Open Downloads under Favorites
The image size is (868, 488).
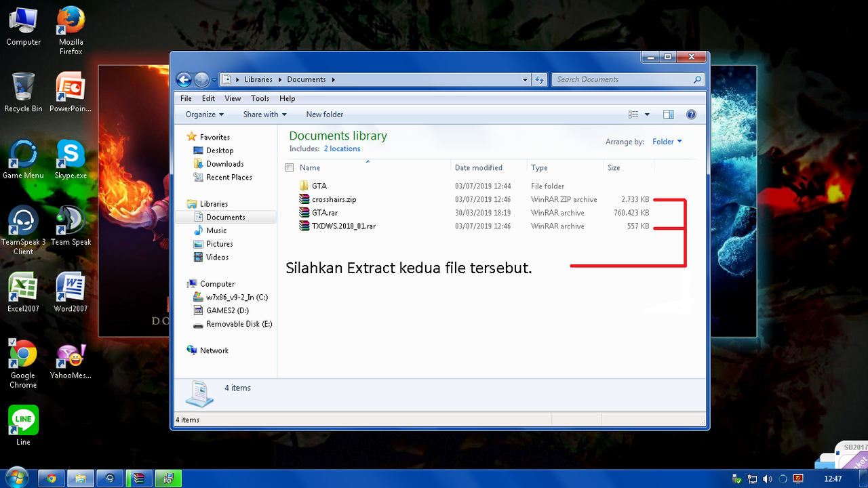tap(225, 164)
